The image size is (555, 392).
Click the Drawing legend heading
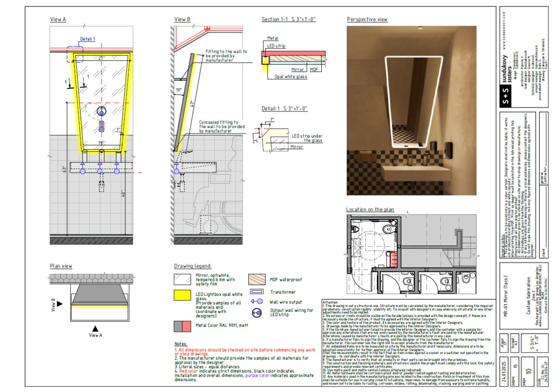click(193, 266)
